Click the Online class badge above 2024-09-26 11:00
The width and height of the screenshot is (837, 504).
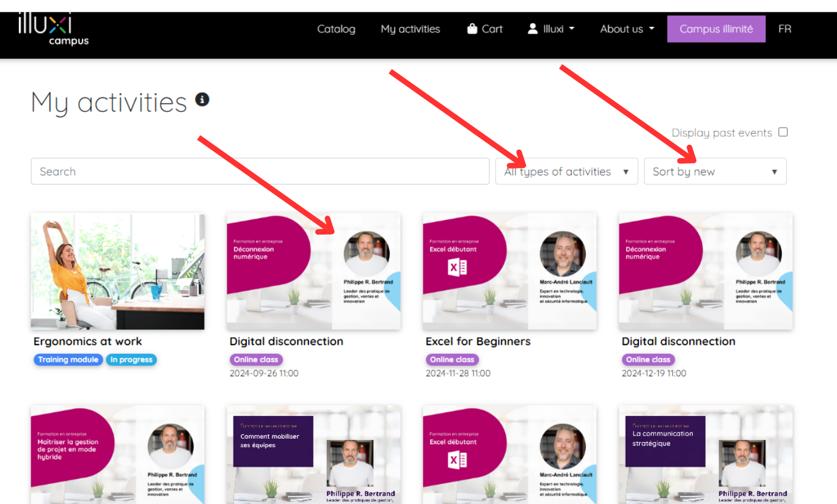[x=256, y=360]
